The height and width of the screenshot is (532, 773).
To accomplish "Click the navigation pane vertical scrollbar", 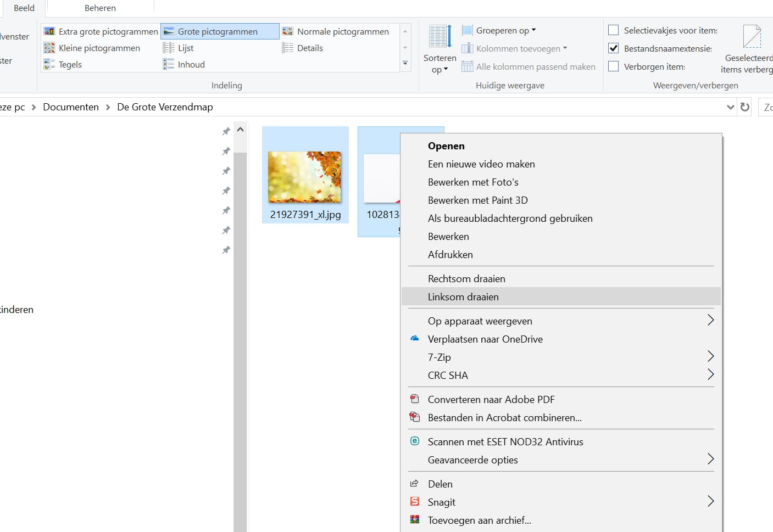I will pyautogui.click(x=240, y=329).
